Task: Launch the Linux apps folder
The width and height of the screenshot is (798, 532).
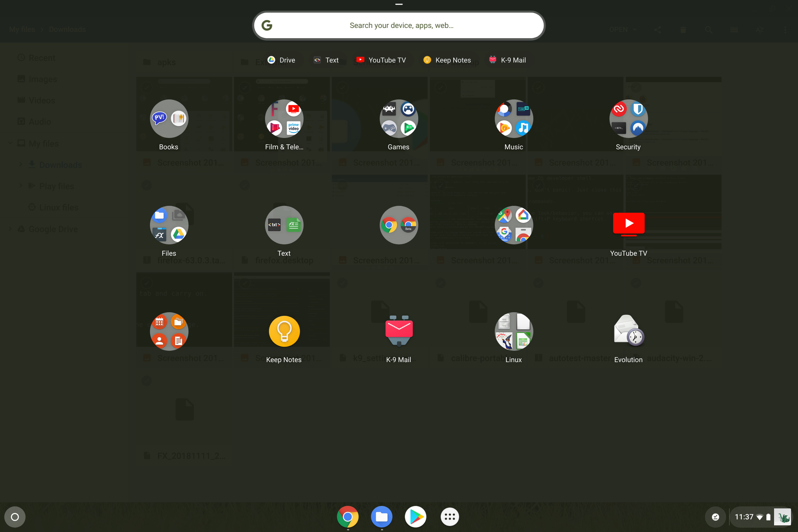Action: click(513, 331)
